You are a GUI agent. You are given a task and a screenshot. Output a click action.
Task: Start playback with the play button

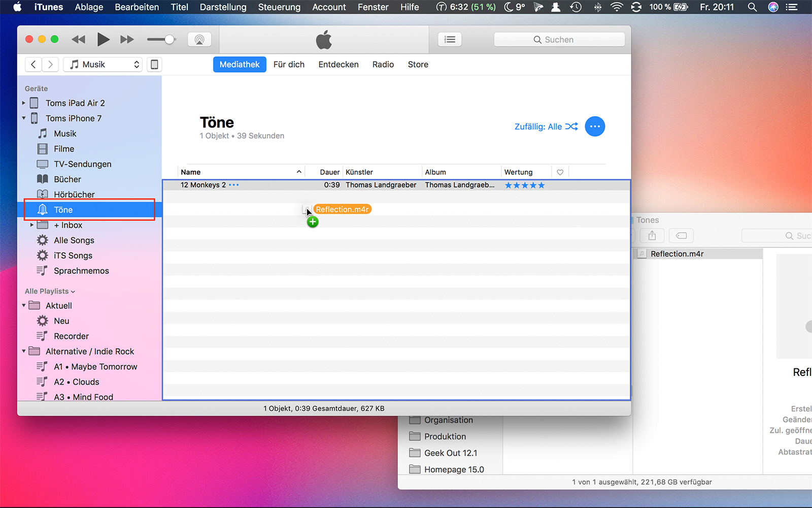(x=103, y=39)
